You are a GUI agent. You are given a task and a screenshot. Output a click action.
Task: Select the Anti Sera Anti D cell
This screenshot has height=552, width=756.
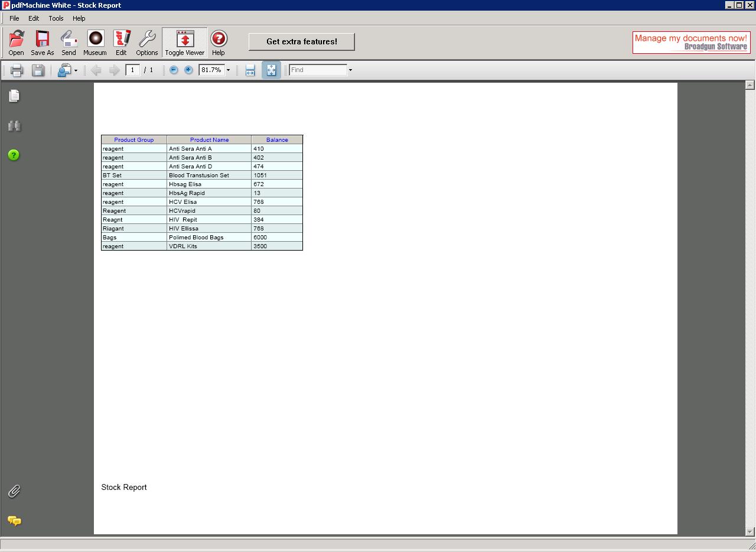click(209, 167)
